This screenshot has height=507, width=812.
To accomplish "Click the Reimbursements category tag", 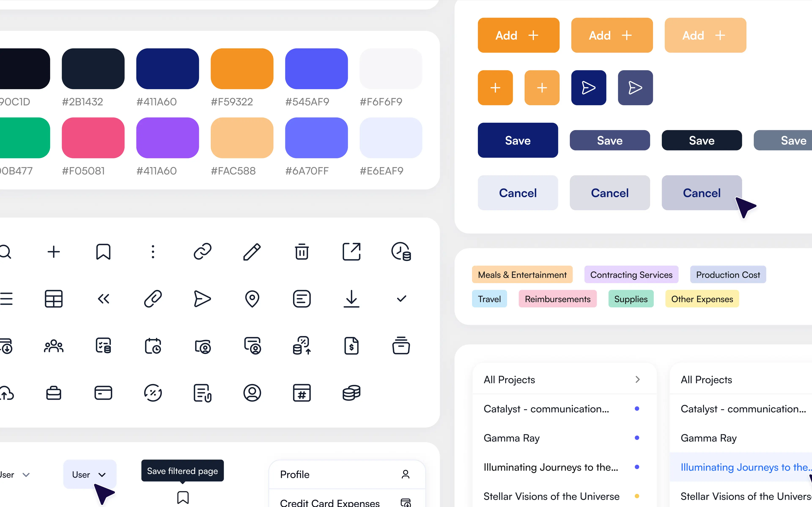I will (557, 299).
